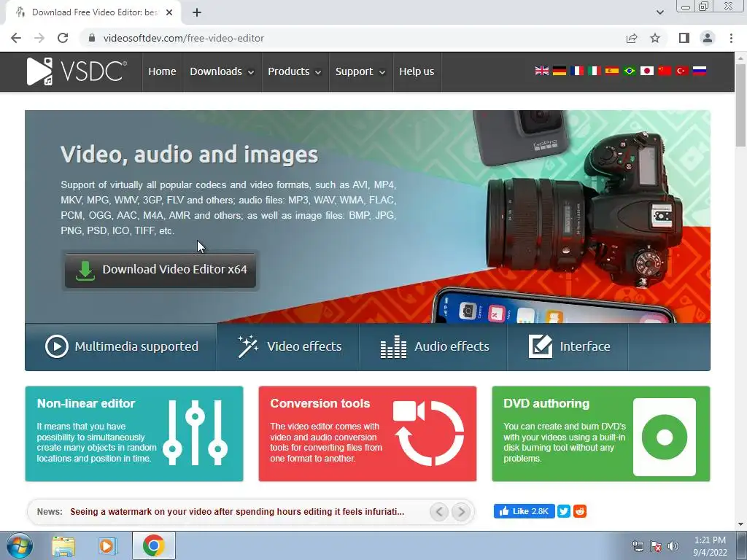
Task: Share page on Reddit icon
Action: (x=580, y=511)
